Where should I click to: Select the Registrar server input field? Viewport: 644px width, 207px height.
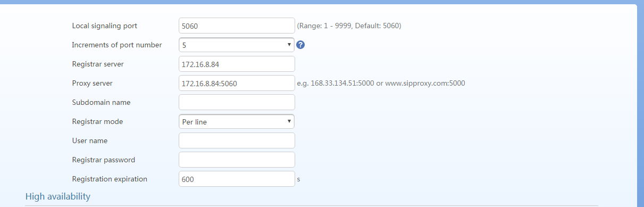pos(237,64)
